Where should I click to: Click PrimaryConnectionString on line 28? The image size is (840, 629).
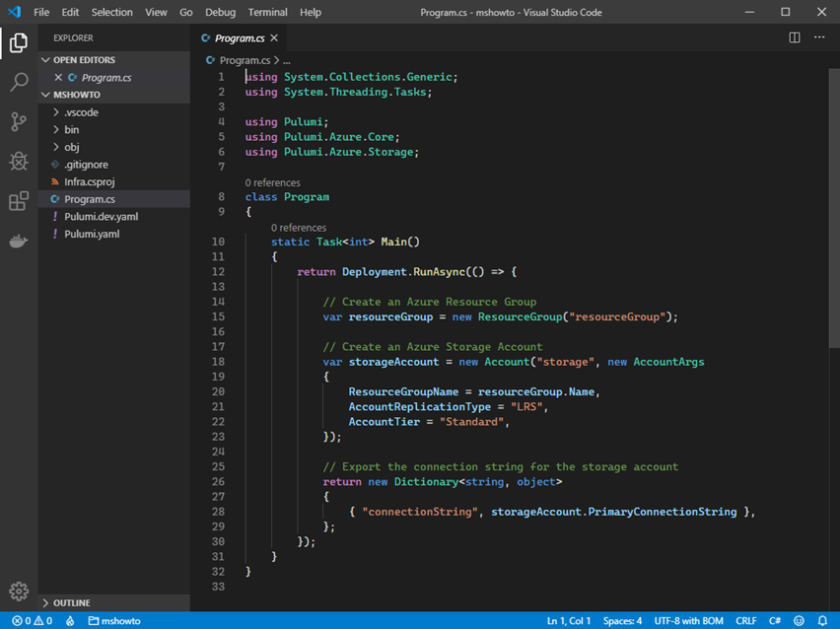click(663, 512)
